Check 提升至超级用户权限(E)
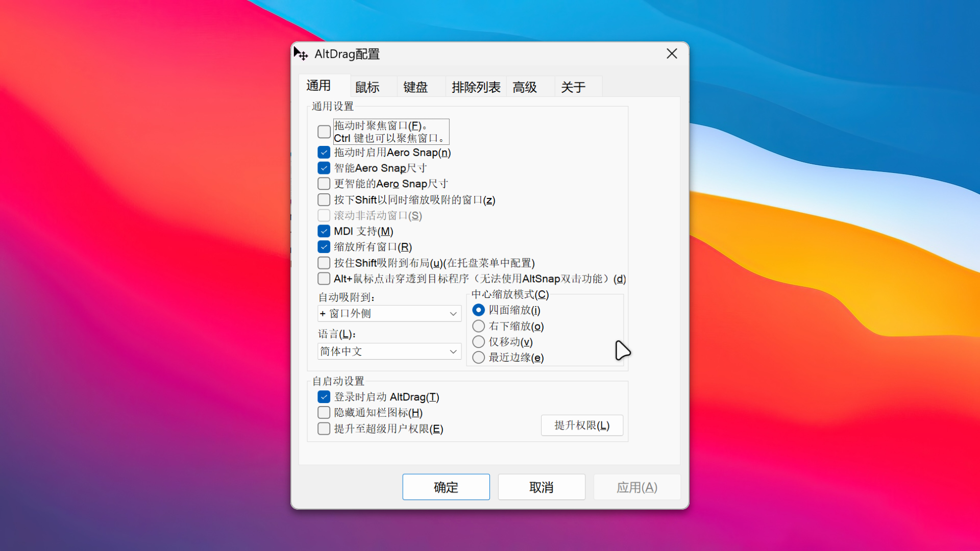 point(324,429)
